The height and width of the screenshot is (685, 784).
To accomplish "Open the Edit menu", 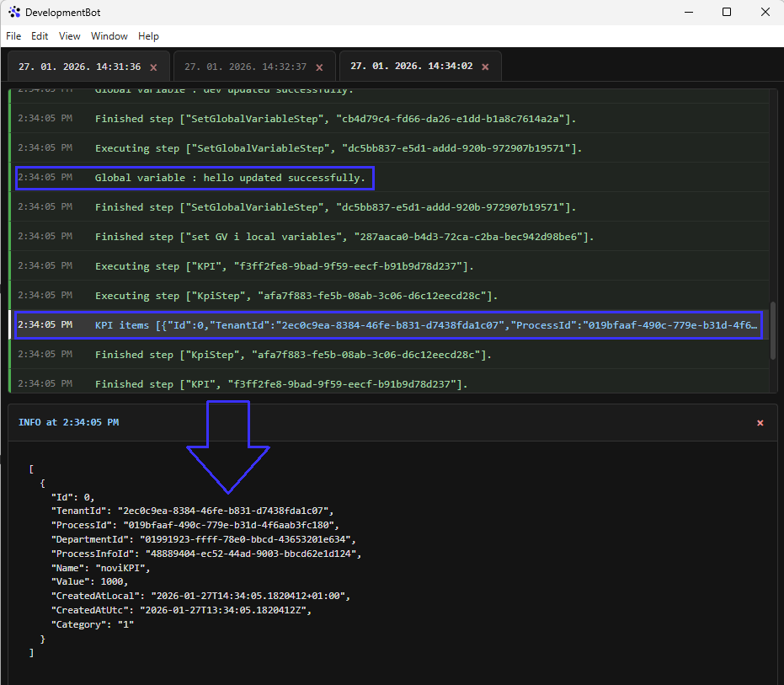I will [x=40, y=36].
